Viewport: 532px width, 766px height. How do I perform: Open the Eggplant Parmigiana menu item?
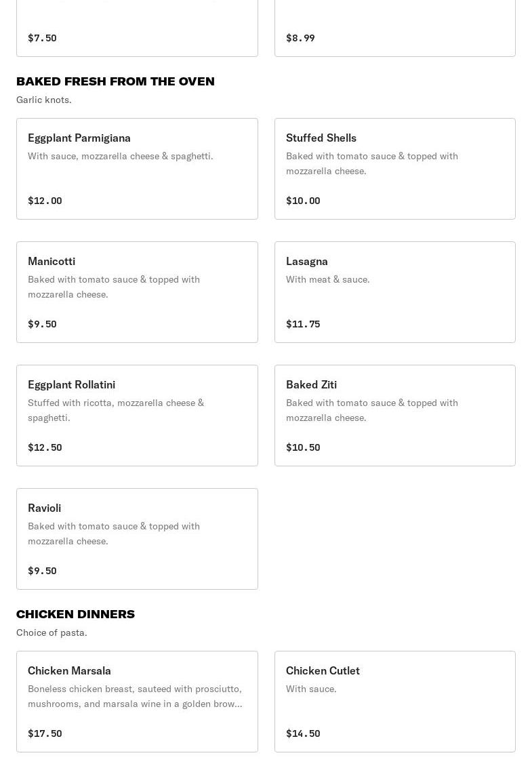point(137,168)
